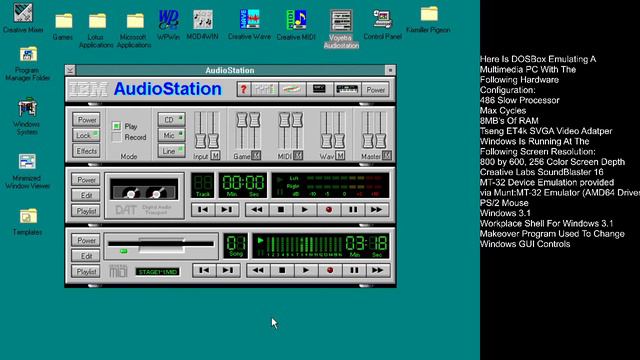Select Record mode in the mixer
This screenshot has width=640, height=360.
click(x=116, y=137)
